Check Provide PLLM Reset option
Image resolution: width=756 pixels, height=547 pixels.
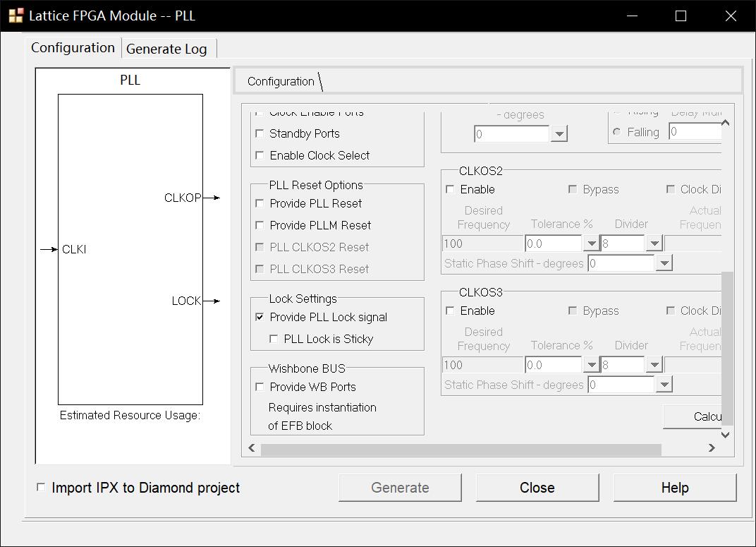pos(260,225)
